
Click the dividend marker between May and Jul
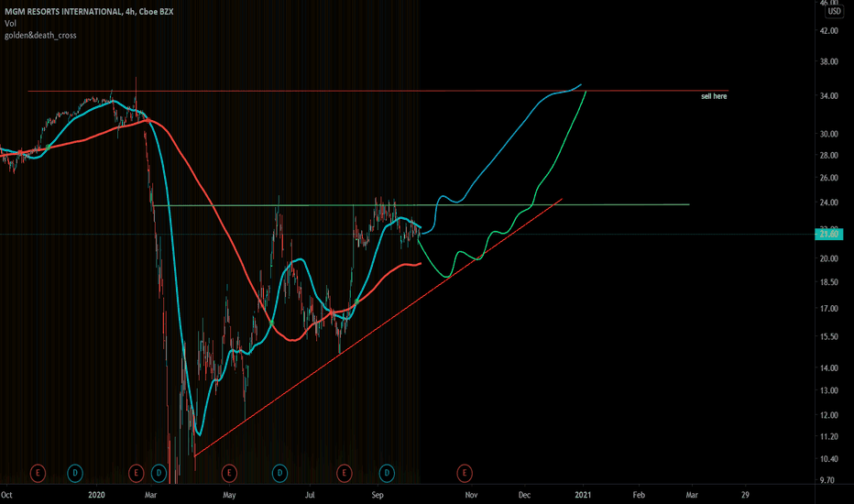[x=280, y=473]
